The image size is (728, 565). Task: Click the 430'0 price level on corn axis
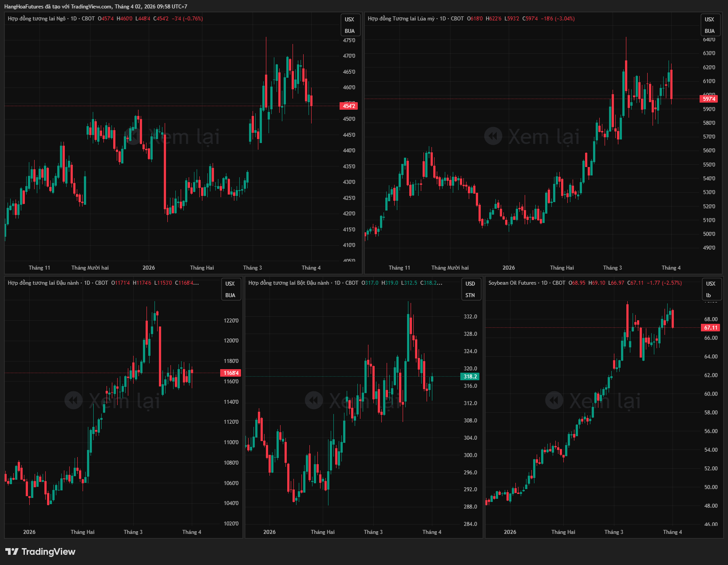coord(349,182)
